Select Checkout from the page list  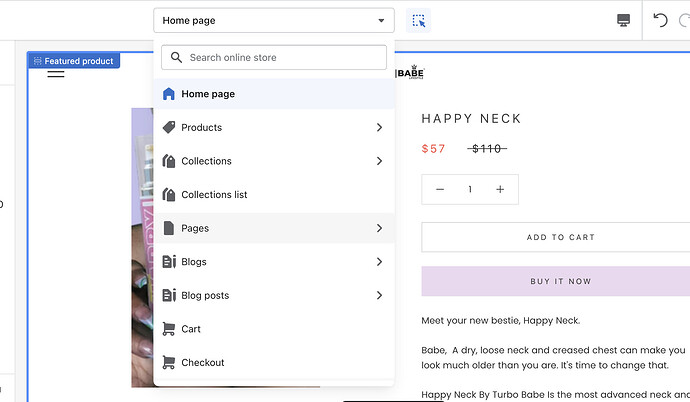click(x=203, y=363)
